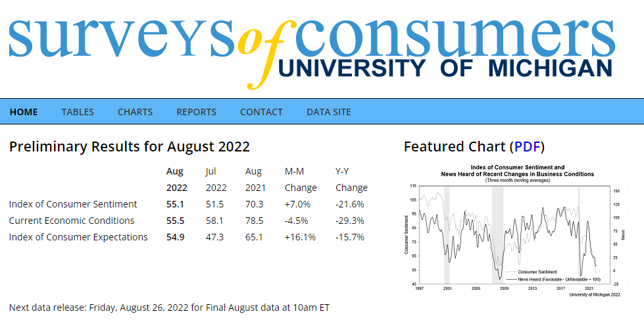Click the Y-Y Change column header
The height and width of the screenshot is (322, 644).
(x=351, y=179)
